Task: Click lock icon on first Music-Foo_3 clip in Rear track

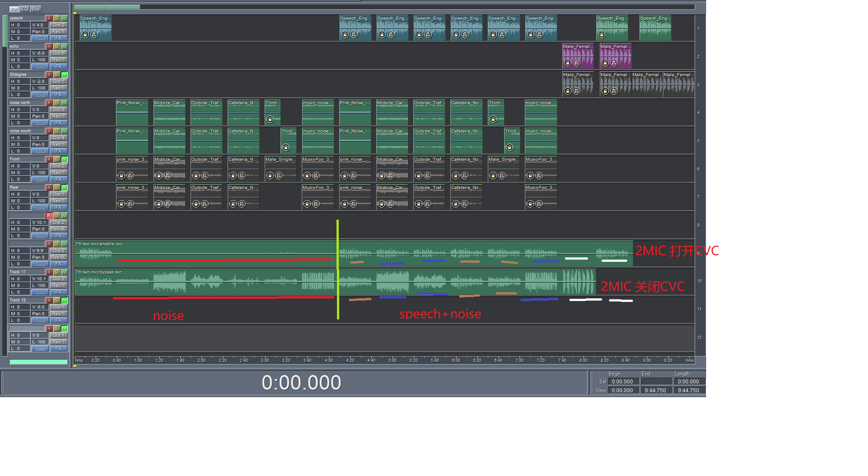Action: click(307, 204)
